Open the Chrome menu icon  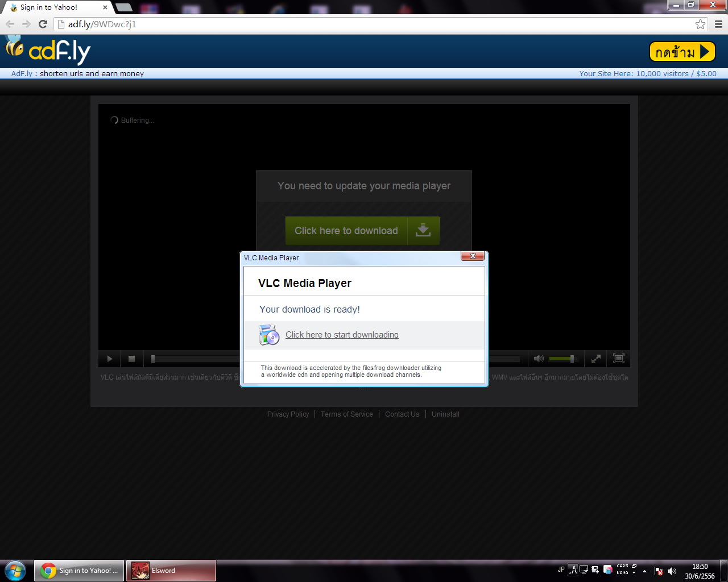pyautogui.click(x=718, y=24)
